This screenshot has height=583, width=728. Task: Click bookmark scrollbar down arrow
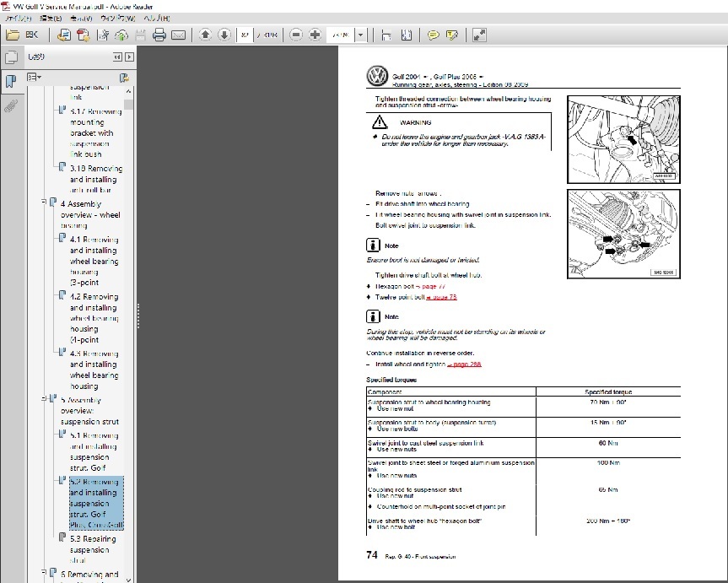(128, 580)
